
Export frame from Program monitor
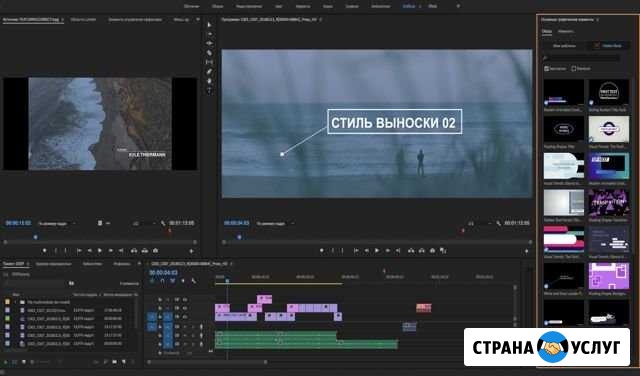(x=432, y=251)
